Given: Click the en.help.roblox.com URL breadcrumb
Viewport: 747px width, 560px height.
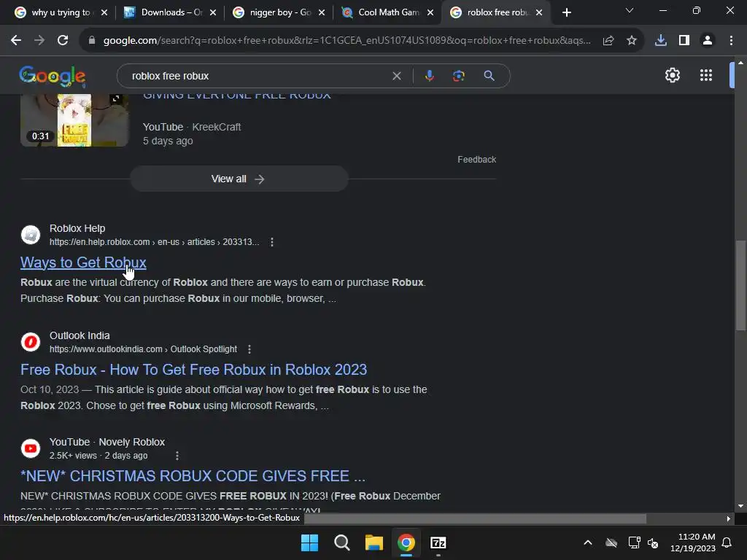Looking at the screenshot, I should click(155, 242).
